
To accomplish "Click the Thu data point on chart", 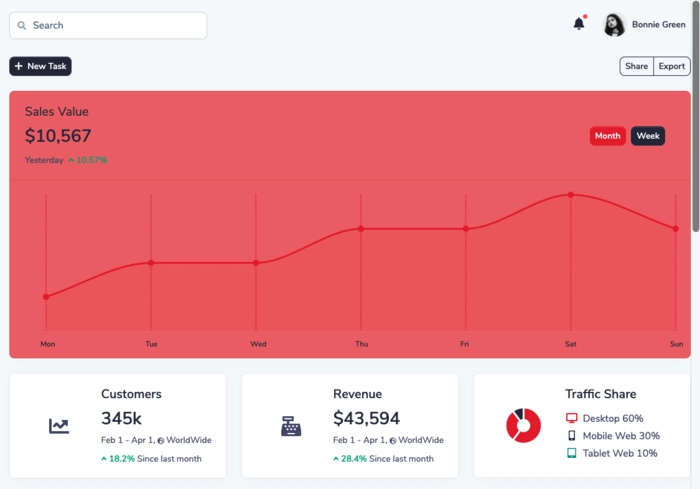I will coord(361,229).
